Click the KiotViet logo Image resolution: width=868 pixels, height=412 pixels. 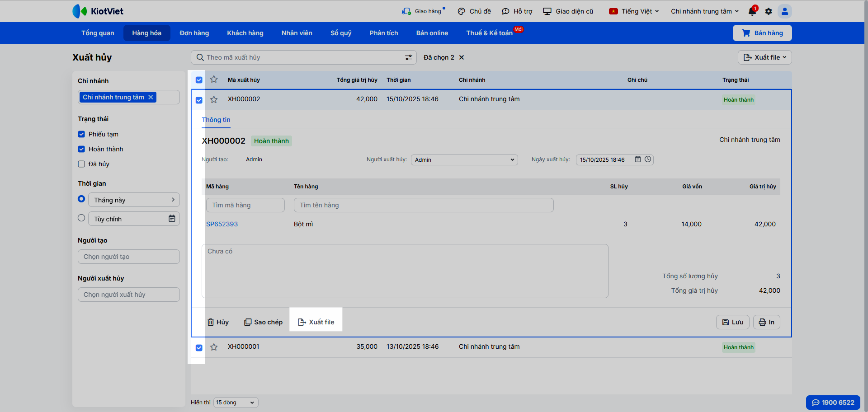(x=98, y=11)
